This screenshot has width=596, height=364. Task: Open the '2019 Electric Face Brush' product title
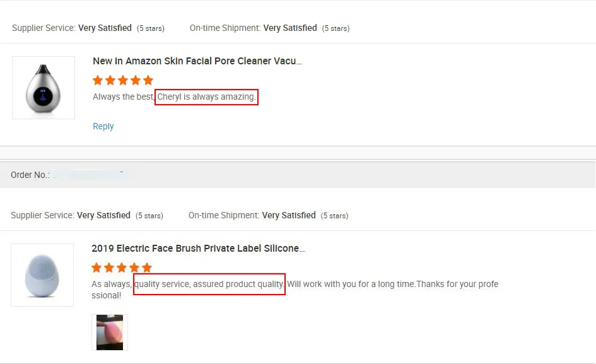(198, 249)
